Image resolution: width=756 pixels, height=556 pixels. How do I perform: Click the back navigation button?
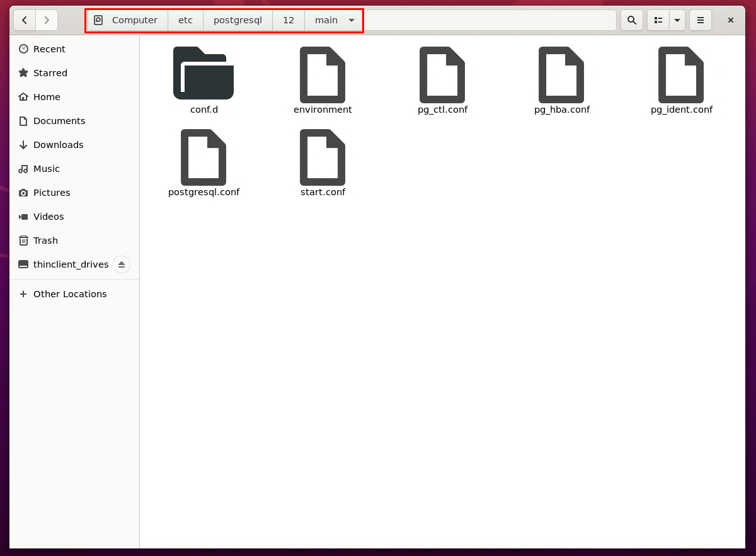pos(24,20)
